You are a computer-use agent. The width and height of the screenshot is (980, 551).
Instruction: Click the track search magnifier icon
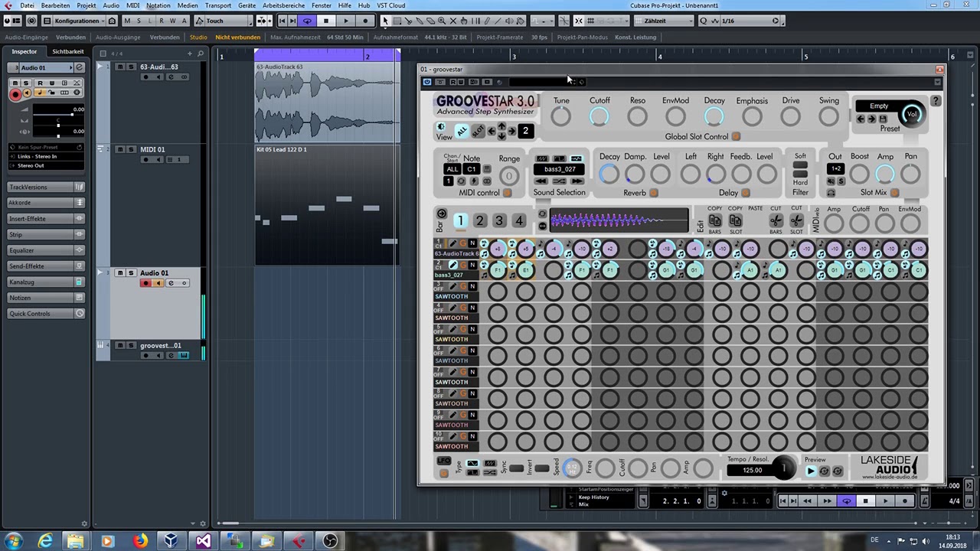point(201,54)
